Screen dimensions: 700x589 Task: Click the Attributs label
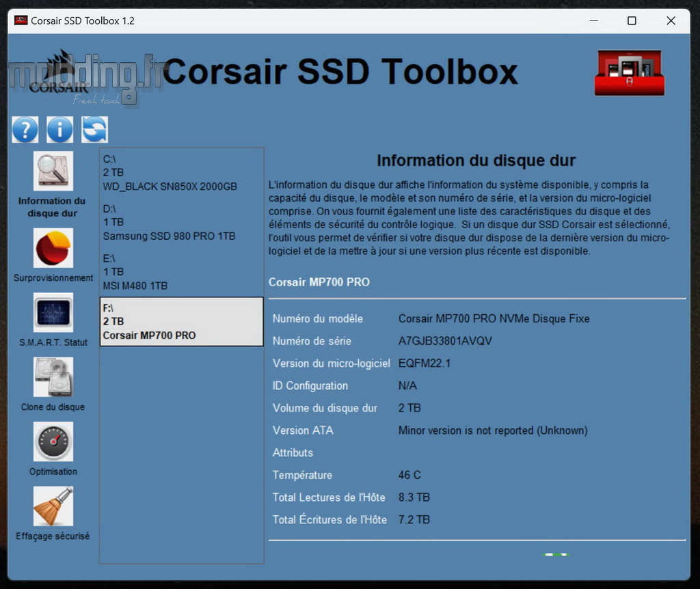pos(293,452)
